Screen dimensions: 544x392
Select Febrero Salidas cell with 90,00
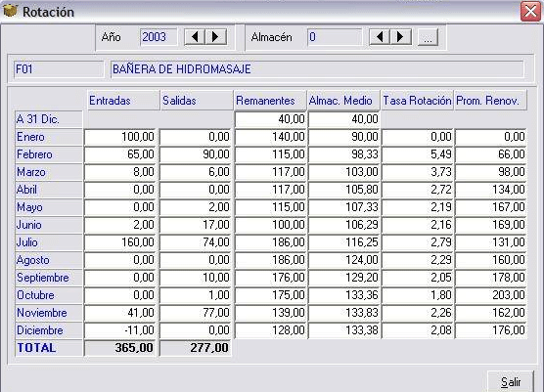pos(196,153)
